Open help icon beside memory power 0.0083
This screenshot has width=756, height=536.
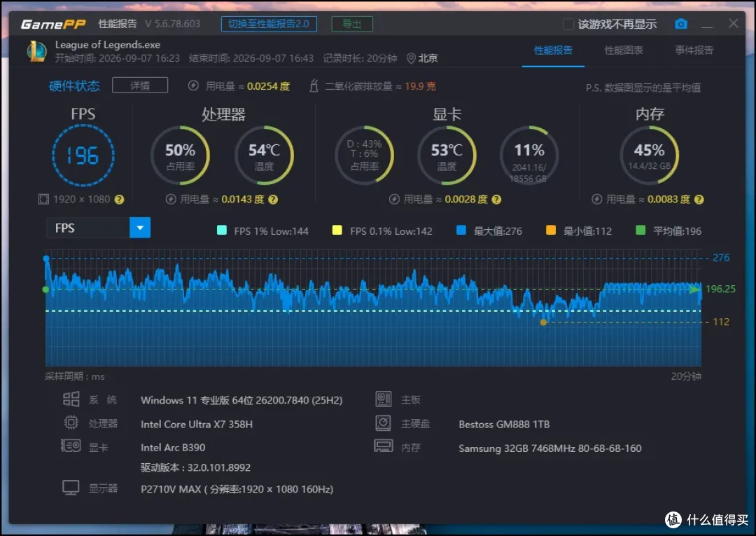[x=699, y=199]
